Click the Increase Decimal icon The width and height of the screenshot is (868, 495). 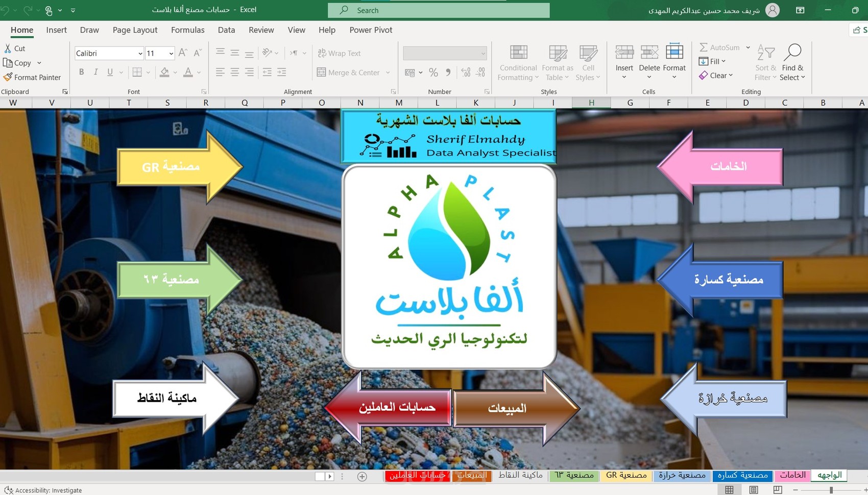[466, 72]
